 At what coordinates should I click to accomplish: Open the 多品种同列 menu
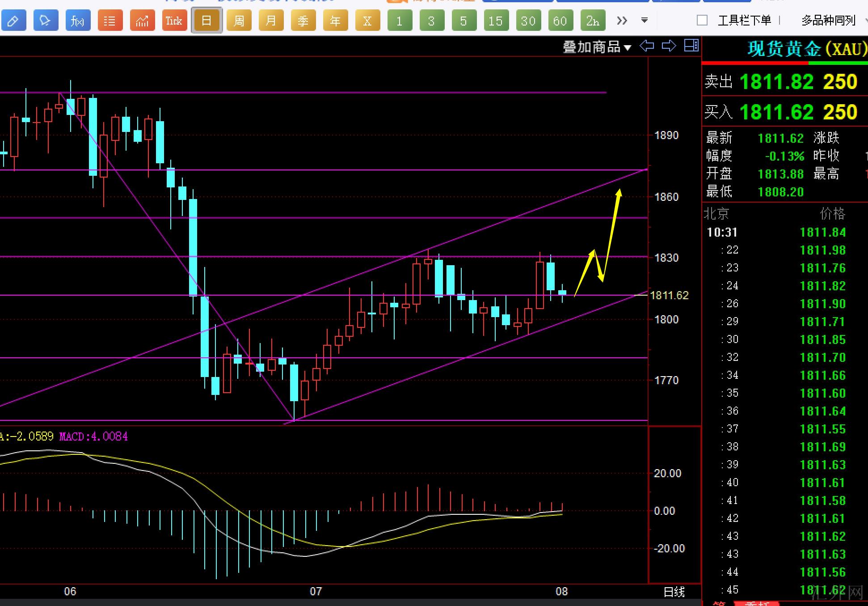click(828, 21)
